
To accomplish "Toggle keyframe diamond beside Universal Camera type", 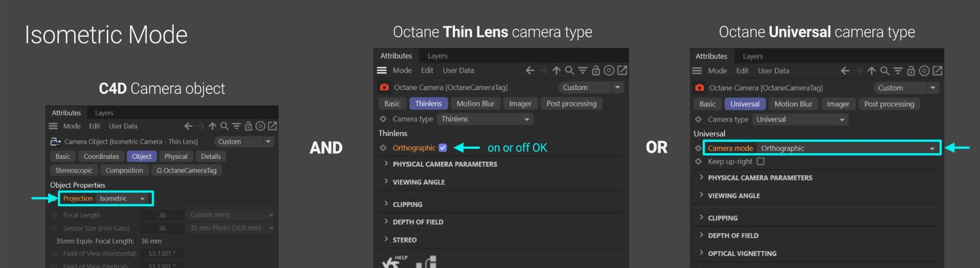I will (x=698, y=120).
